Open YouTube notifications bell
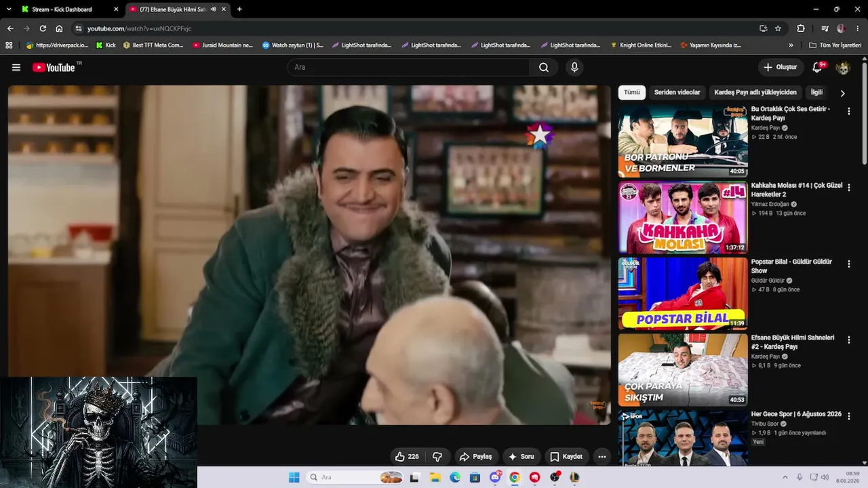868x488 pixels. click(818, 67)
